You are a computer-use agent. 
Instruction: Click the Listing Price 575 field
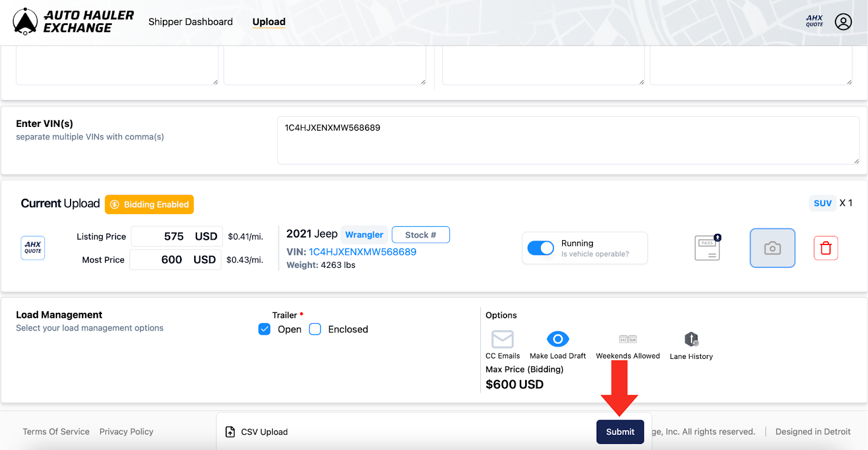click(177, 236)
